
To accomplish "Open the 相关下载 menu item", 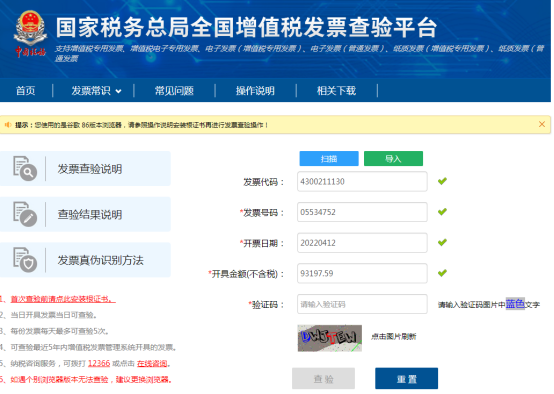I will coord(336,91).
